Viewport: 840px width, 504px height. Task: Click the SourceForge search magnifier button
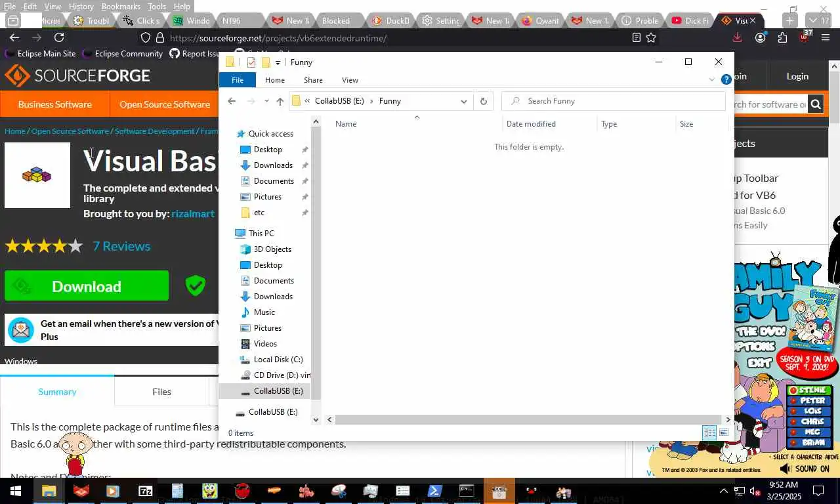[x=815, y=104]
